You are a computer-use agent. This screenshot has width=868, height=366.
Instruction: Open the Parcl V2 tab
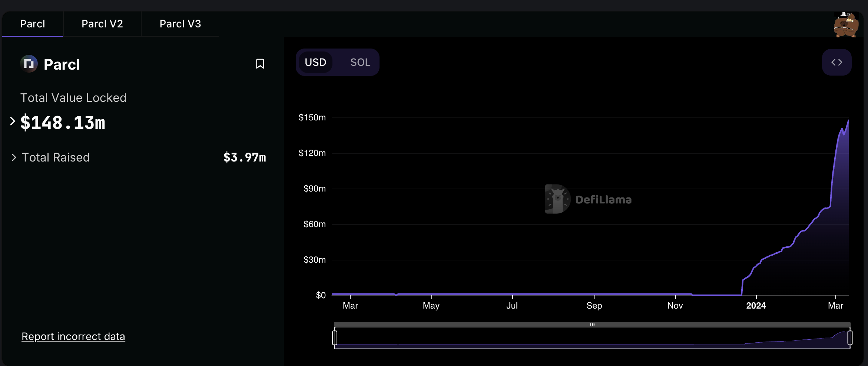pos(102,24)
